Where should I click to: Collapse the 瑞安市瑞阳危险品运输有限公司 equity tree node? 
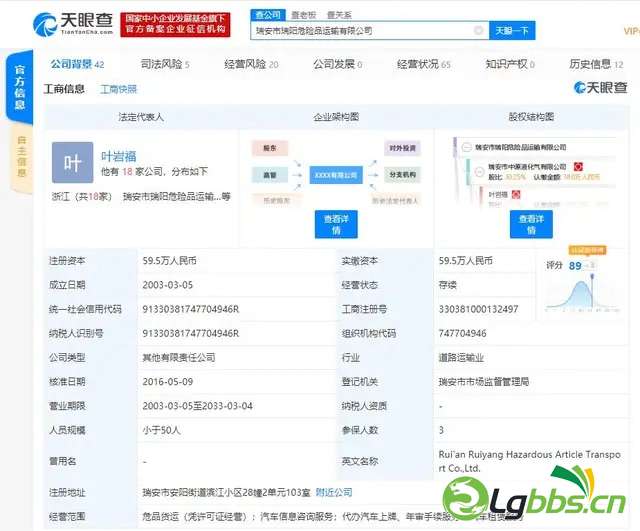coord(466,147)
